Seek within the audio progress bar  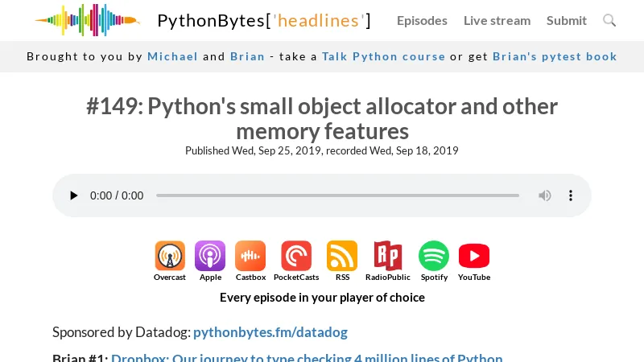pos(337,195)
